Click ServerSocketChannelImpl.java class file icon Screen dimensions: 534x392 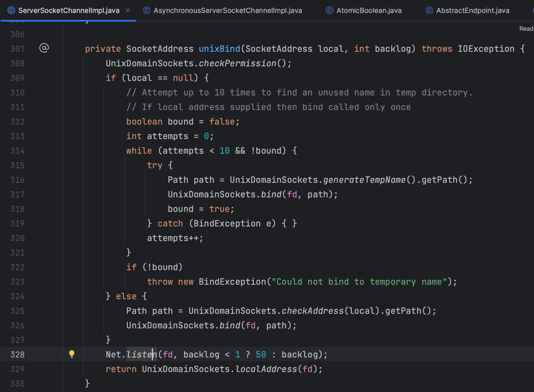coord(11,11)
